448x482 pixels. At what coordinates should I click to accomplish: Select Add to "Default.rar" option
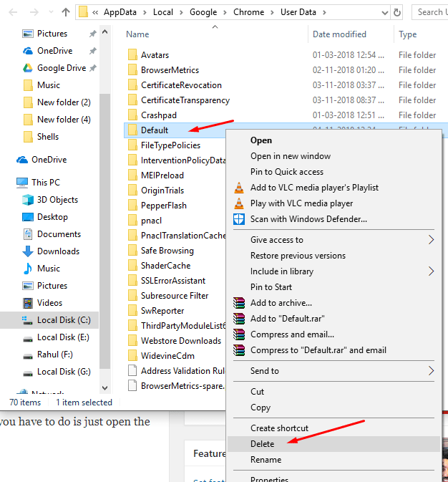(x=291, y=319)
